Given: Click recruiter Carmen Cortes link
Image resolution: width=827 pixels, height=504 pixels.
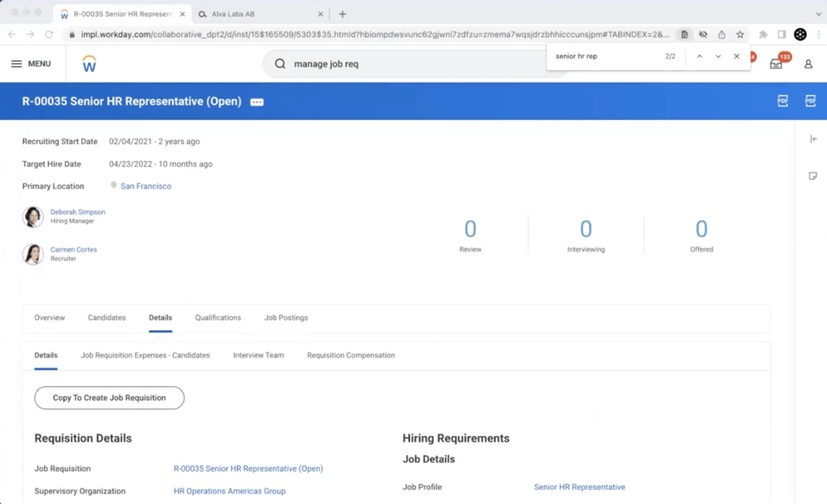Looking at the screenshot, I should [74, 249].
